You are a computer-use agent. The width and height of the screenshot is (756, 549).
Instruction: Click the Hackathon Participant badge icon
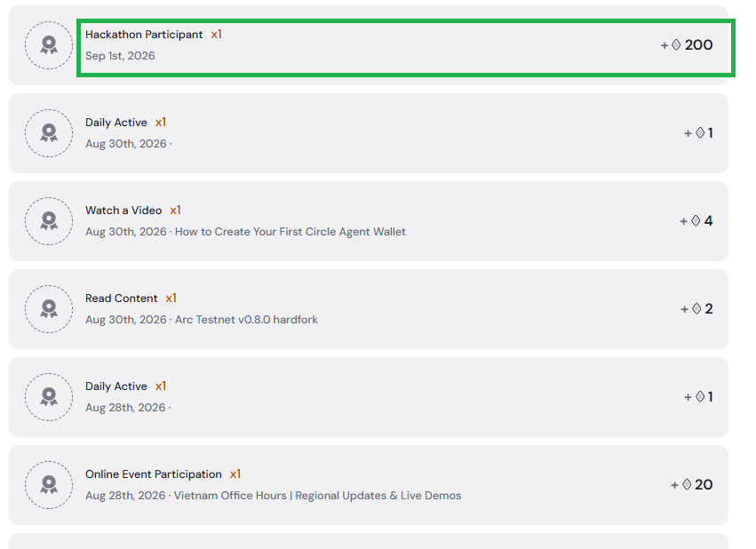[x=49, y=45]
